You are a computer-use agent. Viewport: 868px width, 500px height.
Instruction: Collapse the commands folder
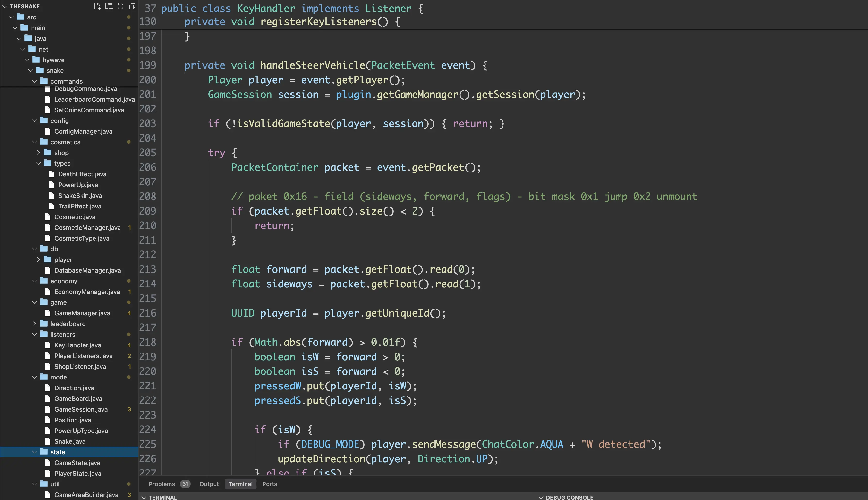pos(34,81)
